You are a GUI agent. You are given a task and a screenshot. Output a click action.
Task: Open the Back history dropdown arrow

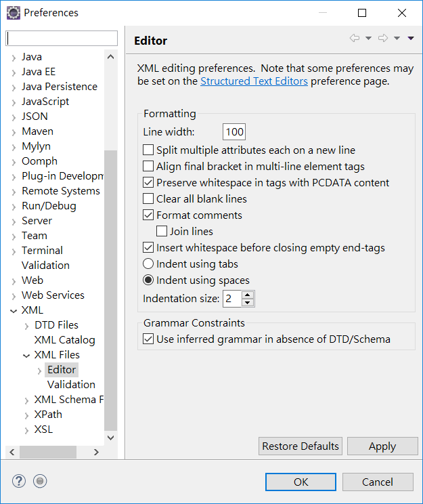(x=368, y=39)
